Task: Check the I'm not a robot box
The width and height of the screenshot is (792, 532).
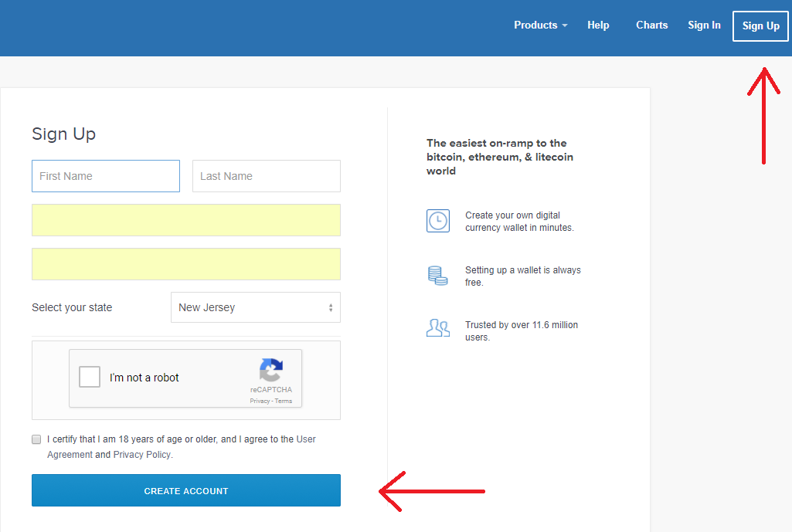Action: pos(90,377)
